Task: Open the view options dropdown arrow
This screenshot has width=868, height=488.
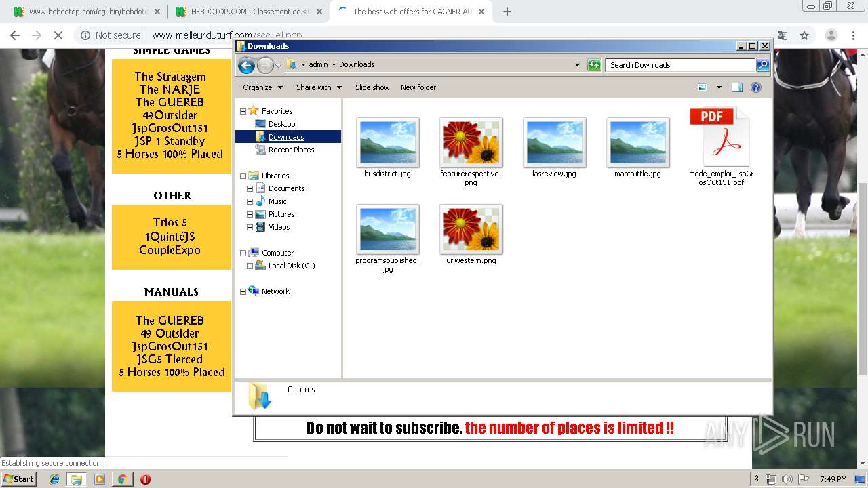Action: (x=719, y=87)
